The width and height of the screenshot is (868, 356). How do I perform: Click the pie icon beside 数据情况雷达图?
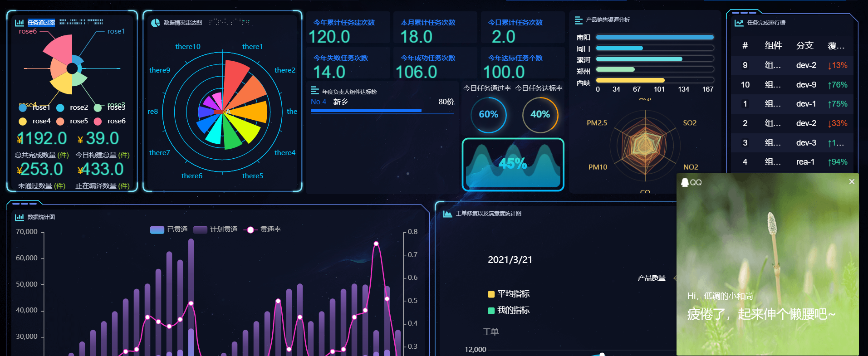pyautogui.click(x=155, y=23)
